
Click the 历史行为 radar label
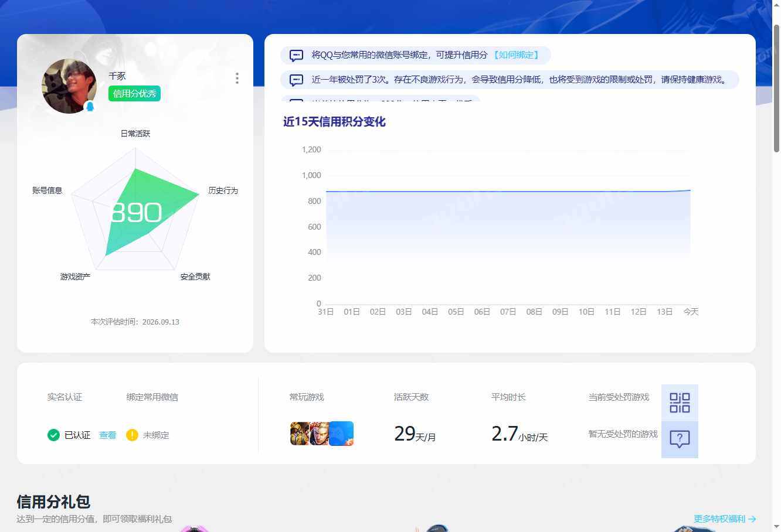click(223, 190)
